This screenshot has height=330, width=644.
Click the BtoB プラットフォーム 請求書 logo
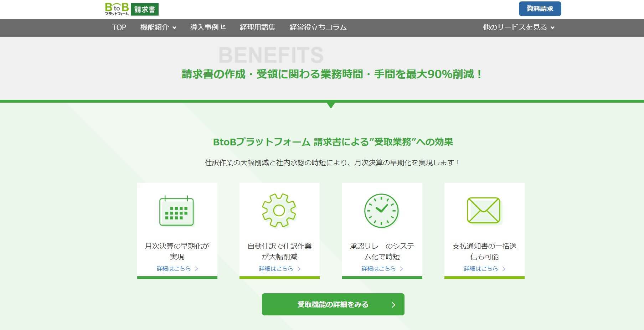[132, 9]
